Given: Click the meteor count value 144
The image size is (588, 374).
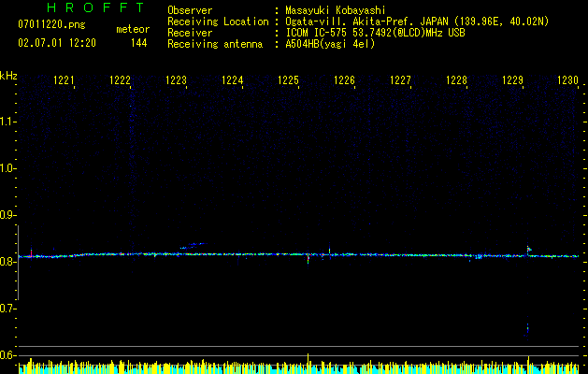Looking at the screenshot, I should [138, 43].
